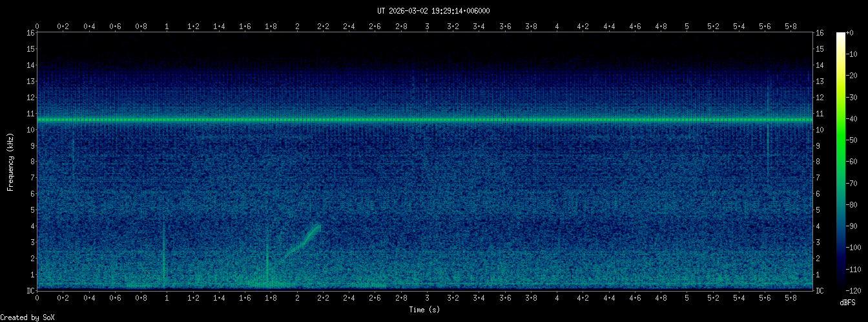Image resolution: width=868 pixels, height=322 pixels.
Task: Click the faint vertical line near 5.6 seconds
Action: pos(767,149)
